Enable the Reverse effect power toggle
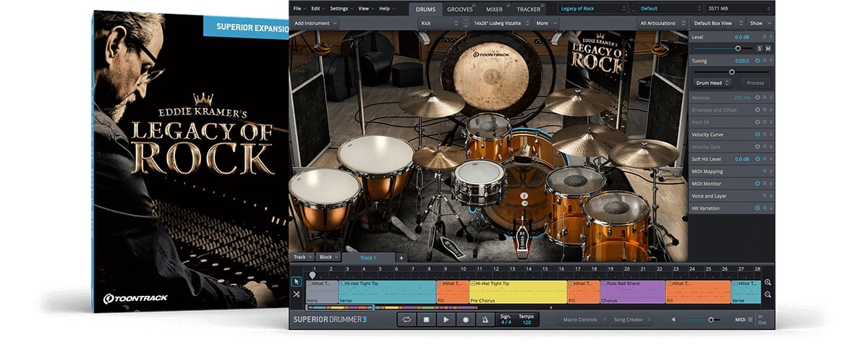The image size is (868, 353). click(757, 97)
